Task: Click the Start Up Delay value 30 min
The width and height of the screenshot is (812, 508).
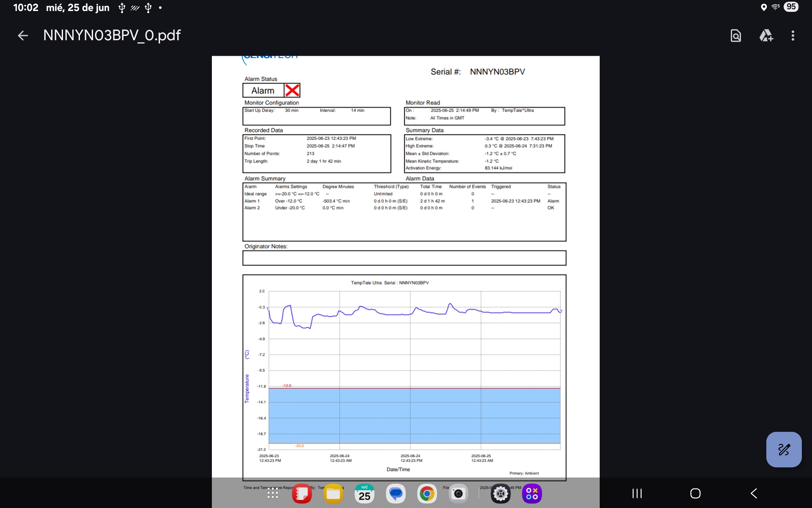Action: (x=291, y=110)
